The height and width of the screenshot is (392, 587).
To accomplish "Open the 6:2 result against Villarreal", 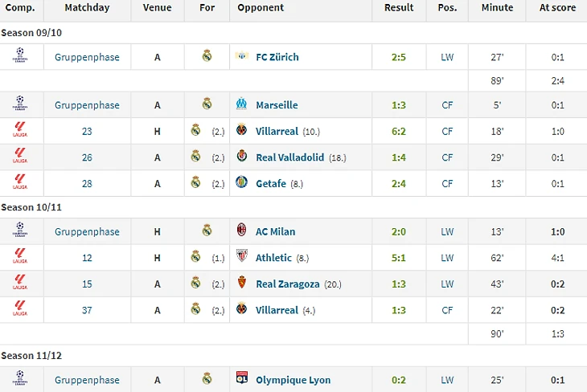I will click(399, 131).
